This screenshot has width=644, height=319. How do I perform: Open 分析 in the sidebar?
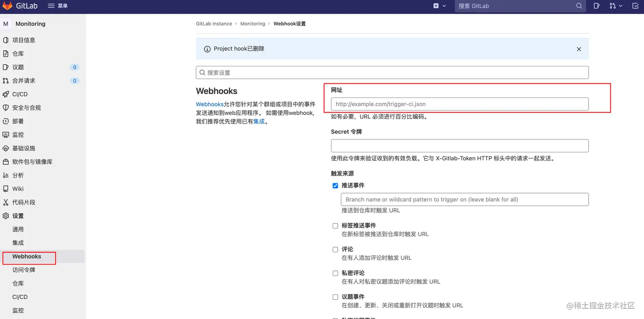18,175
